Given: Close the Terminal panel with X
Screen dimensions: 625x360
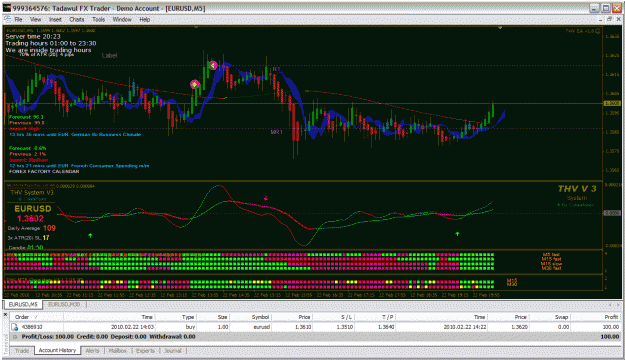Looking at the screenshot, I should click(6, 315).
